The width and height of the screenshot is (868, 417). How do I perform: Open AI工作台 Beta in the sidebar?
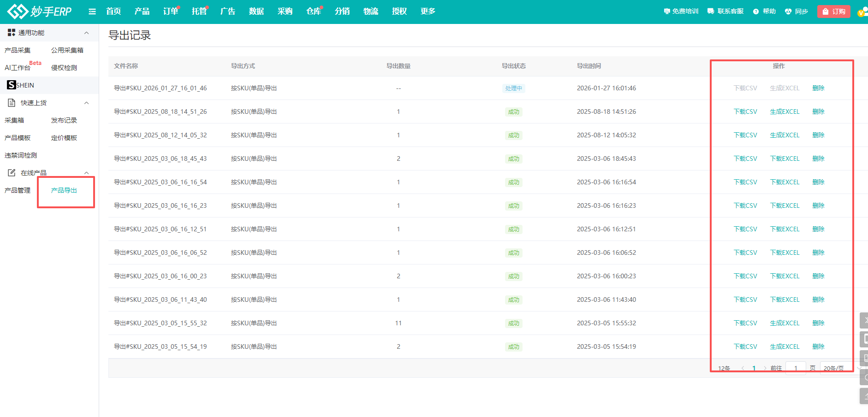coord(18,68)
